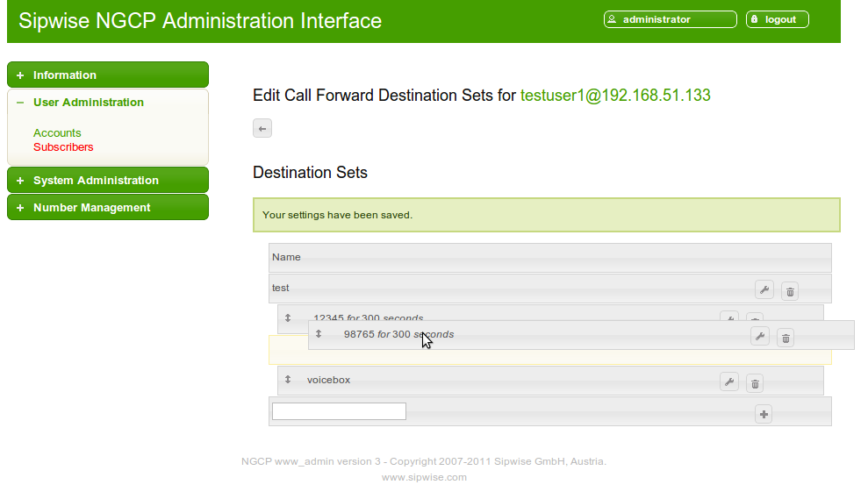Image resolution: width=868 pixels, height=499 pixels.
Task: Expand the Information menu section
Action: [x=108, y=75]
